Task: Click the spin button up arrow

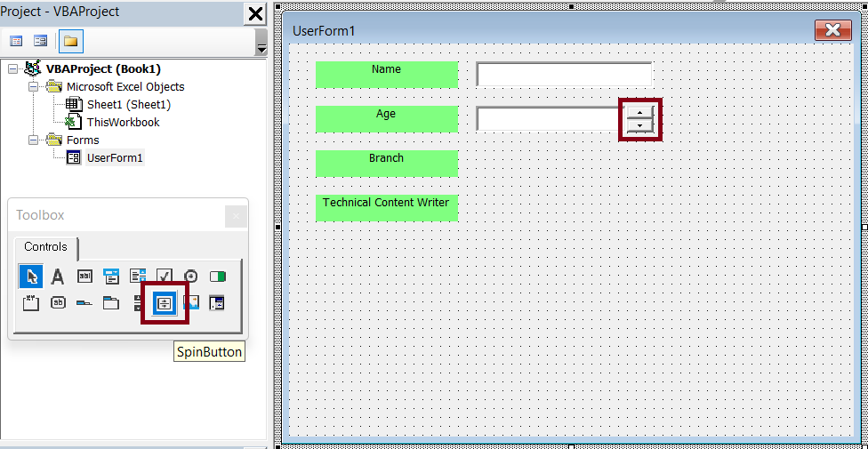Action: tap(640, 112)
